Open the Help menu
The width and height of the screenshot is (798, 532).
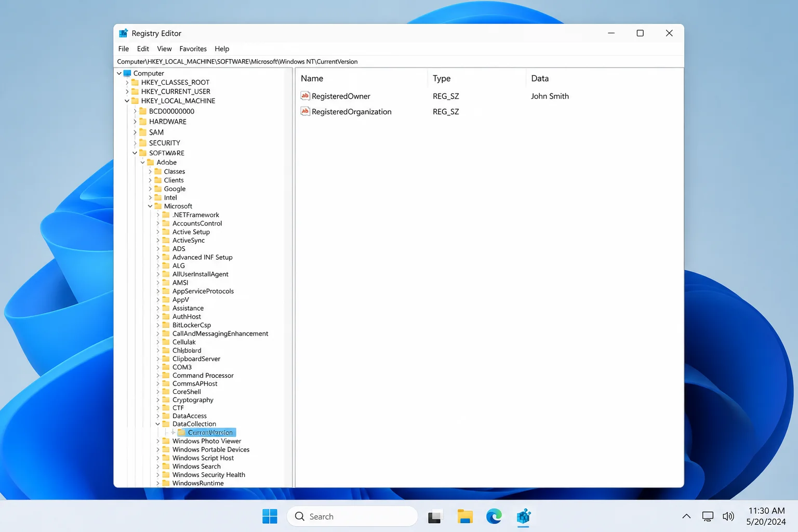coord(222,49)
